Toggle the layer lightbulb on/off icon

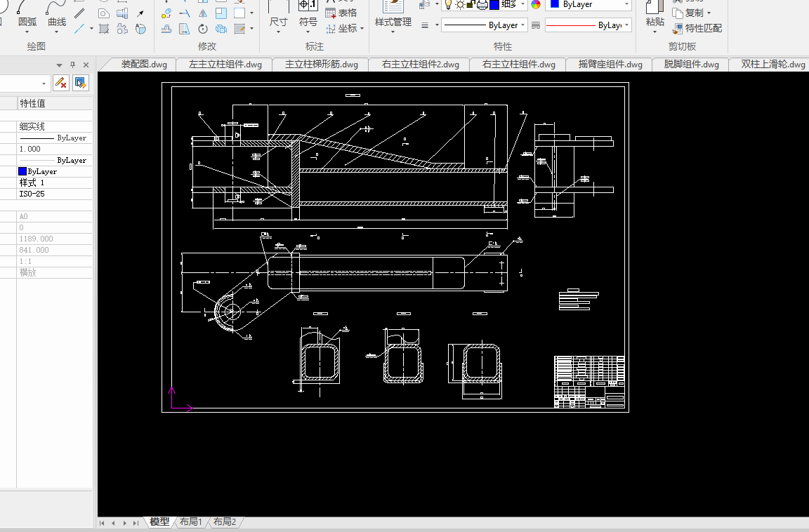(x=448, y=4)
